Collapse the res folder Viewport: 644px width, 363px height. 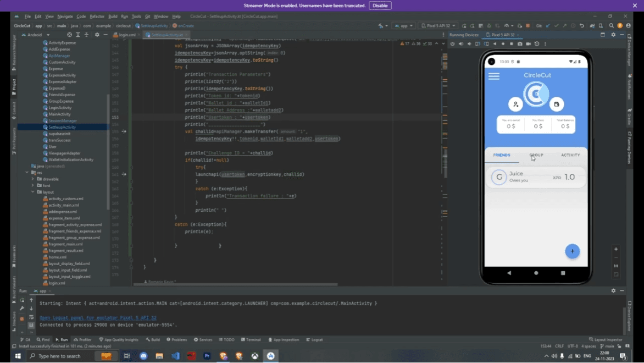coord(27,173)
